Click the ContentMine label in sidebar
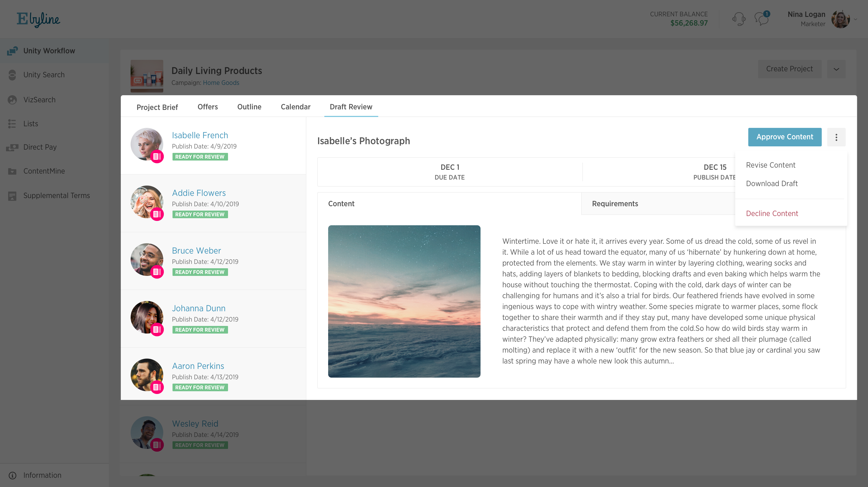 [44, 171]
